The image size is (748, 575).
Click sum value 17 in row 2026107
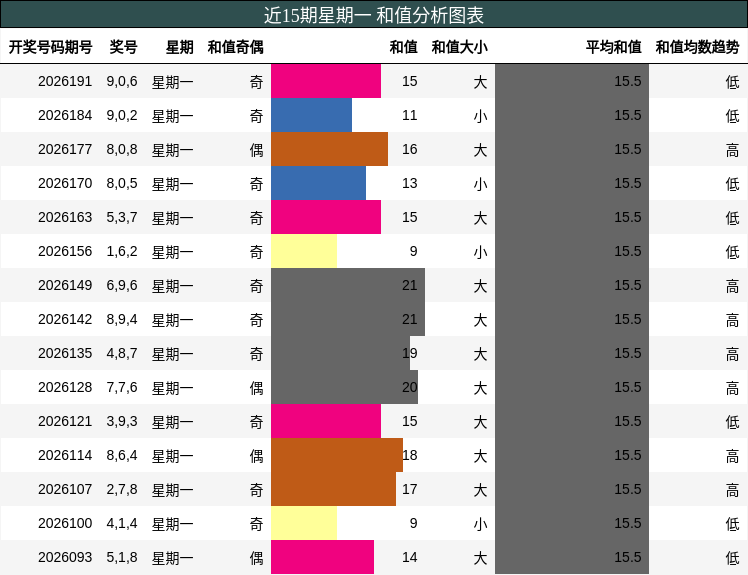(410, 489)
